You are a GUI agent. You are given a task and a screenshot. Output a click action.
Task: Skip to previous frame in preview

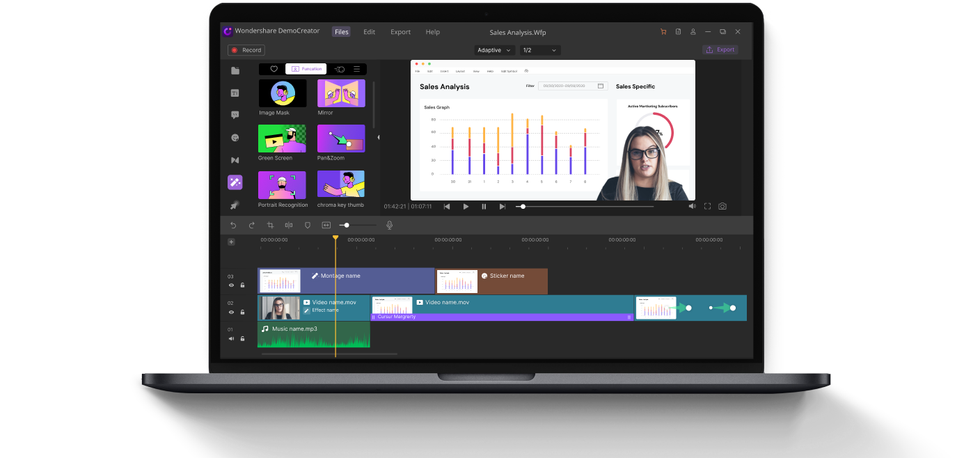tap(447, 207)
